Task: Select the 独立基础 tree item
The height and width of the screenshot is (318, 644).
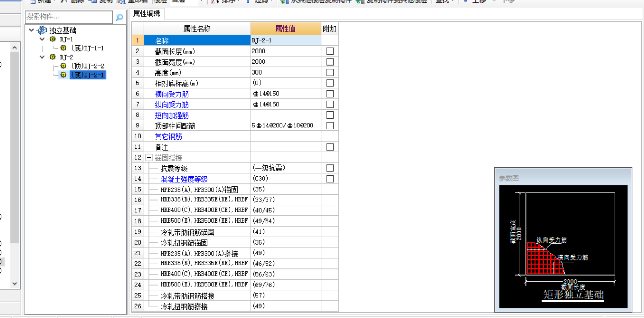Action: (63, 30)
